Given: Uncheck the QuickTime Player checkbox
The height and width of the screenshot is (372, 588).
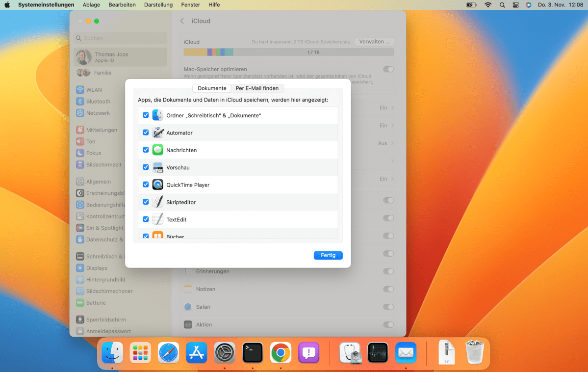Looking at the screenshot, I should click(x=146, y=185).
